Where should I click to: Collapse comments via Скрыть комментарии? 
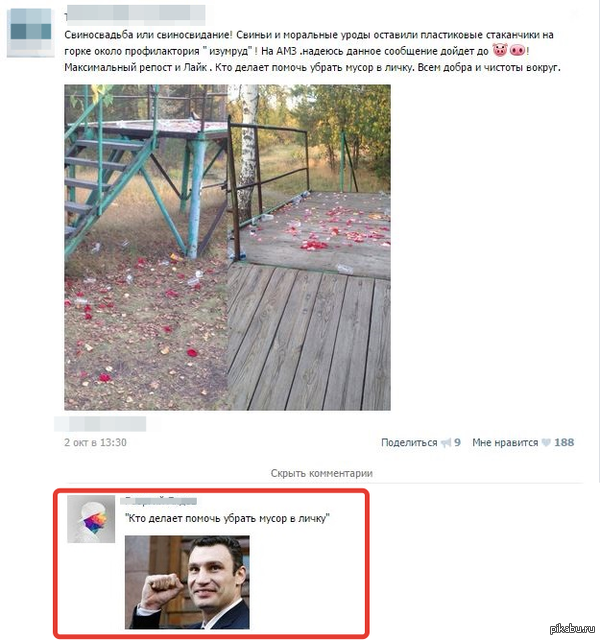point(322,473)
